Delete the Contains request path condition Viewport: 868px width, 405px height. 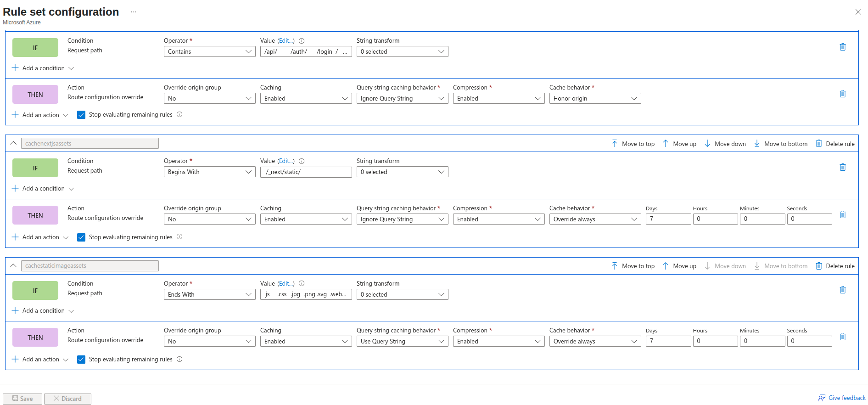point(843,47)
